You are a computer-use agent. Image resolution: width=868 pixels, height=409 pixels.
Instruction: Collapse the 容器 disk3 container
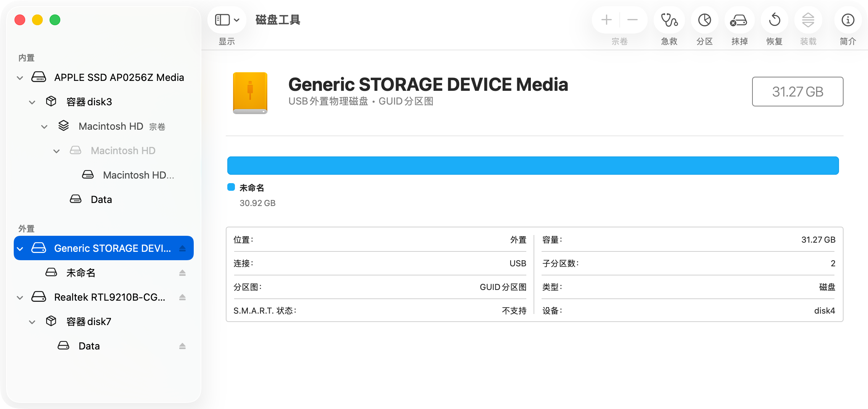[32, 102]
